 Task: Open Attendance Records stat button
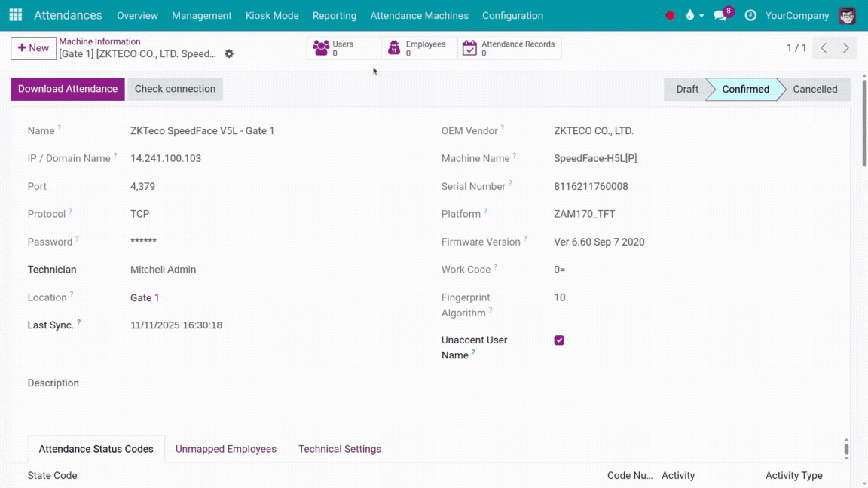(509, 48)
